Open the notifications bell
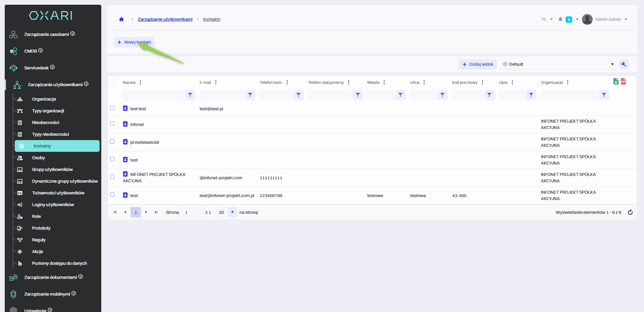 560,19
